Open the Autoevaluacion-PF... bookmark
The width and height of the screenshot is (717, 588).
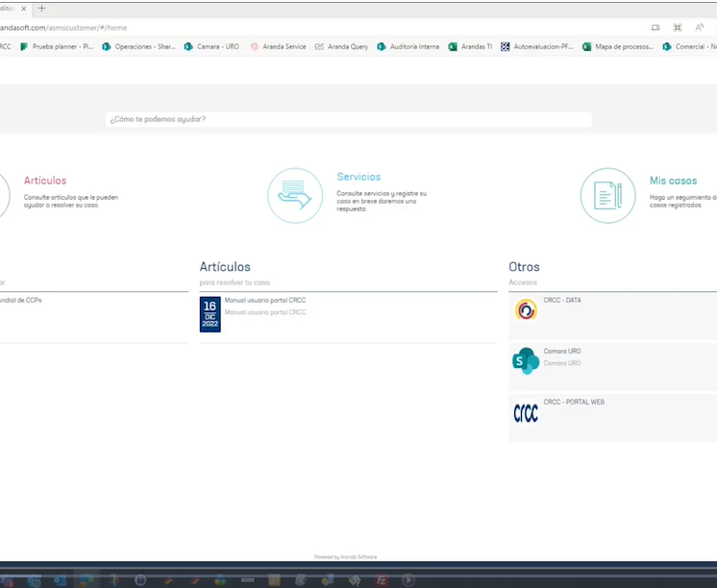[537, 47]
